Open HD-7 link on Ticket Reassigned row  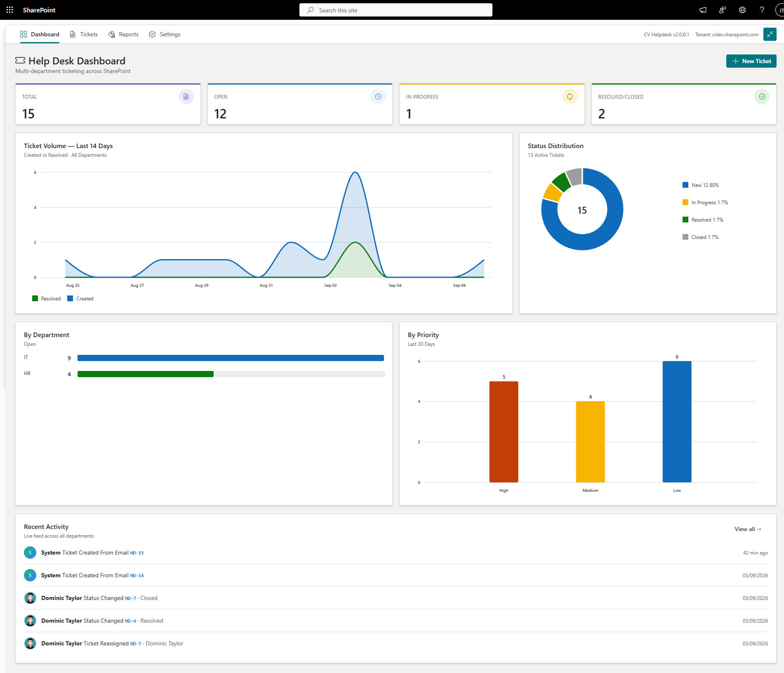(x=136, y=644)
